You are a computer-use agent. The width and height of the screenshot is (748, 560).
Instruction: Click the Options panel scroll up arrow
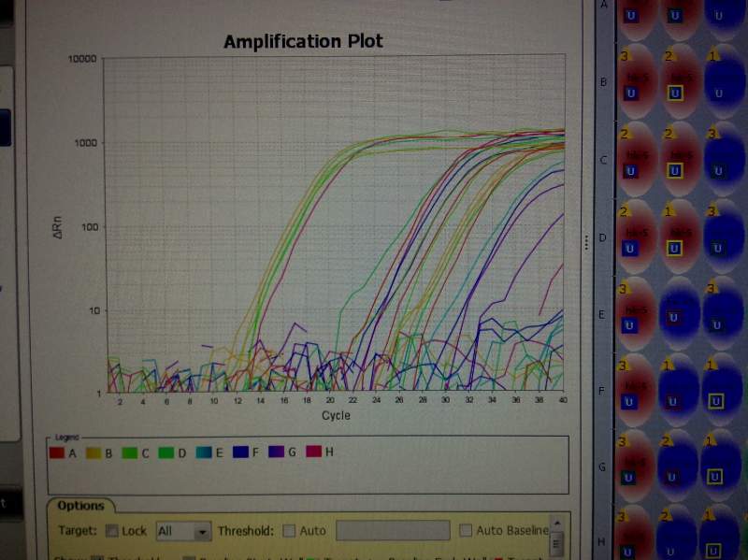(556, 524)
